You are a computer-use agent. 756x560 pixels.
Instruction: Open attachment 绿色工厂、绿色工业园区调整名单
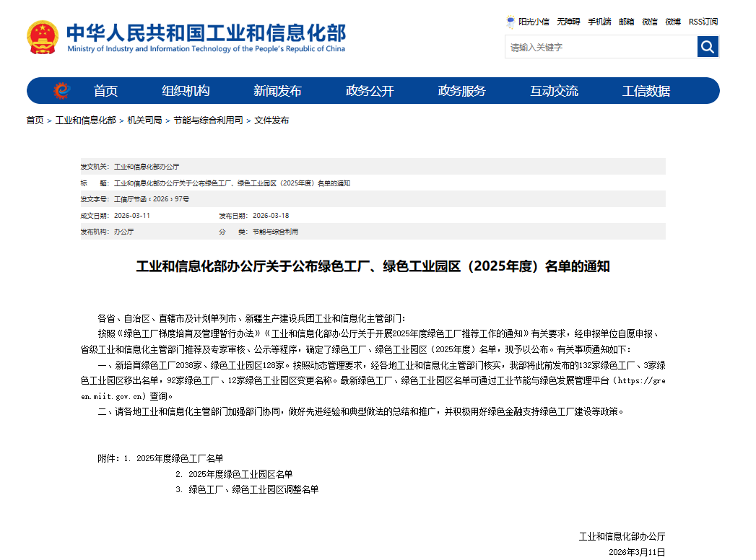pyautogui.click(x=253, y=489)
